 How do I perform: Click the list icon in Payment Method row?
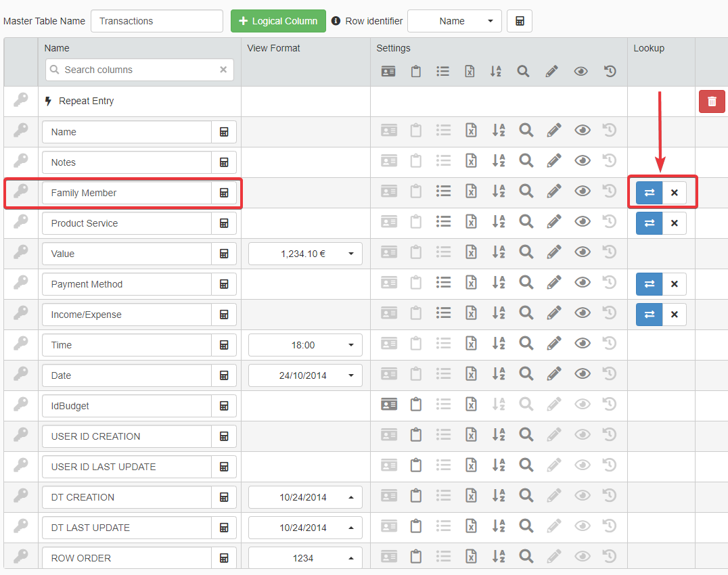click(443, 283)
